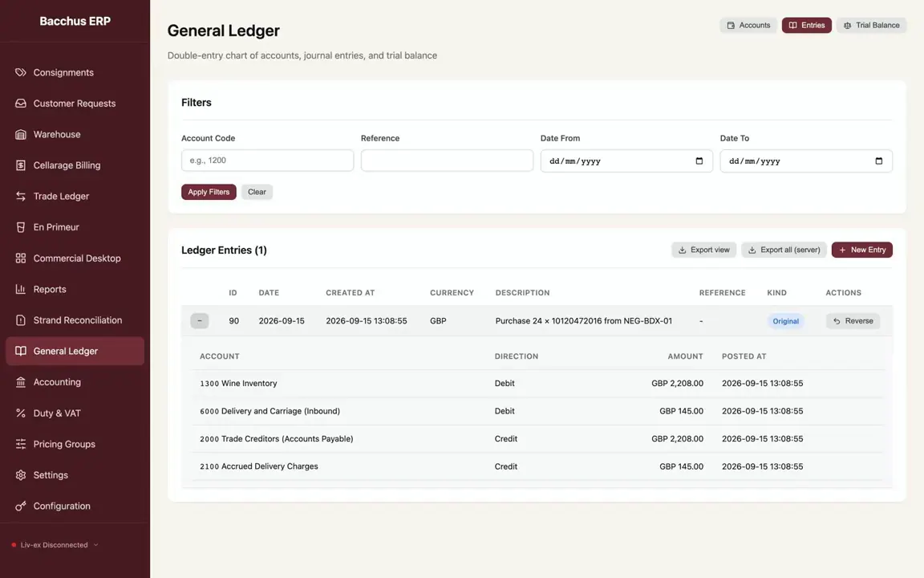Click the CREATED AT column header

(x=350, y=292)
